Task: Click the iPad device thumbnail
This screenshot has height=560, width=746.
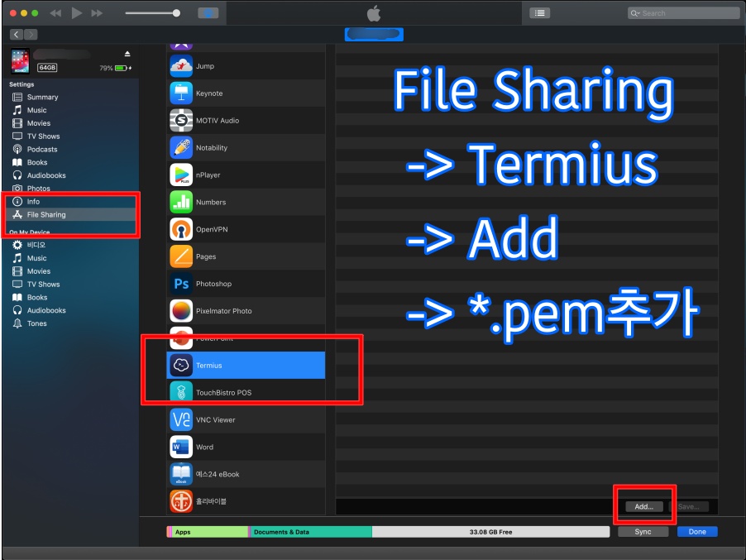Action: coord(20,61)
